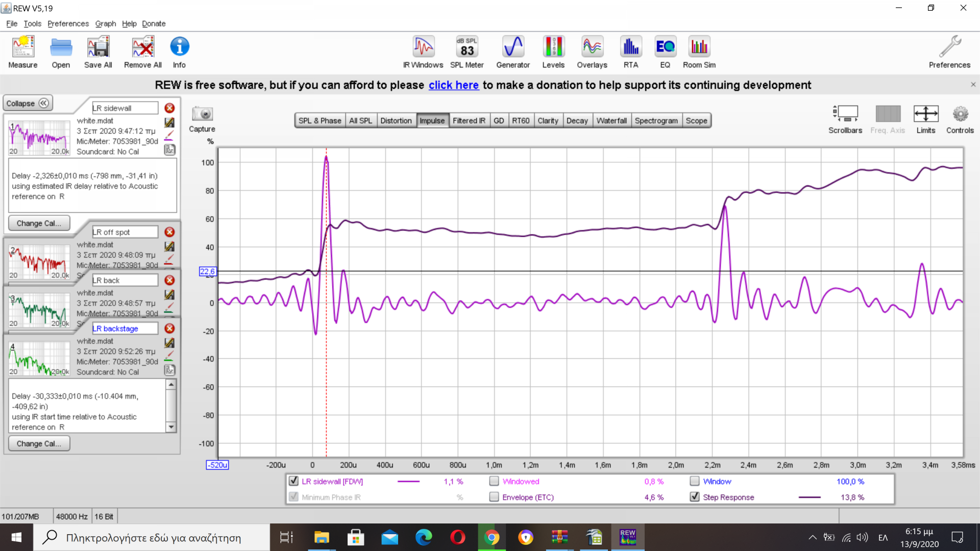Image resolution: width=980 pixels, height=551 pixels.
Task: Click the Capture graph camera icon
Action: (x=202, y=114)
